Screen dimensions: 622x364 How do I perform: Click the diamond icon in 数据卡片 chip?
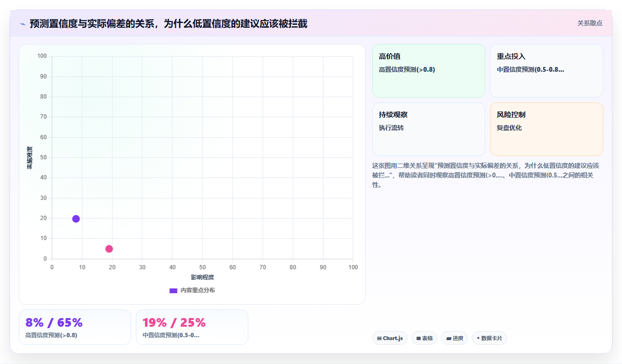point(478,338)
